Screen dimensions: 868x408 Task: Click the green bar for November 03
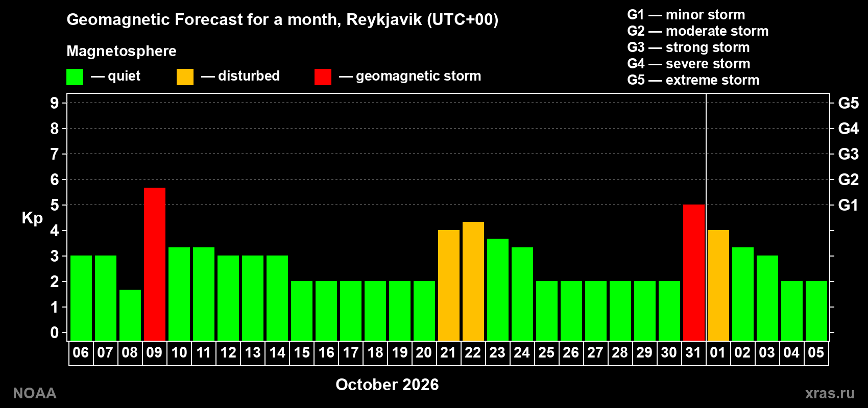click(767, 298)
